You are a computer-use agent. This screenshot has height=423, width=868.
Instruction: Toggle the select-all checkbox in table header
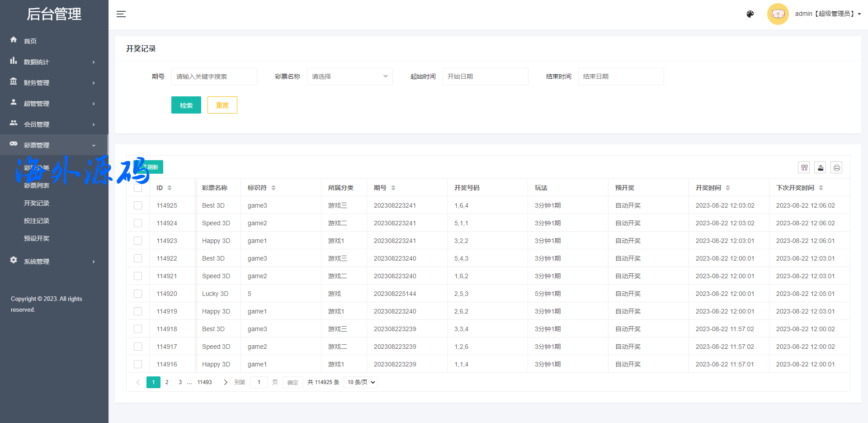tap(138, 188)
